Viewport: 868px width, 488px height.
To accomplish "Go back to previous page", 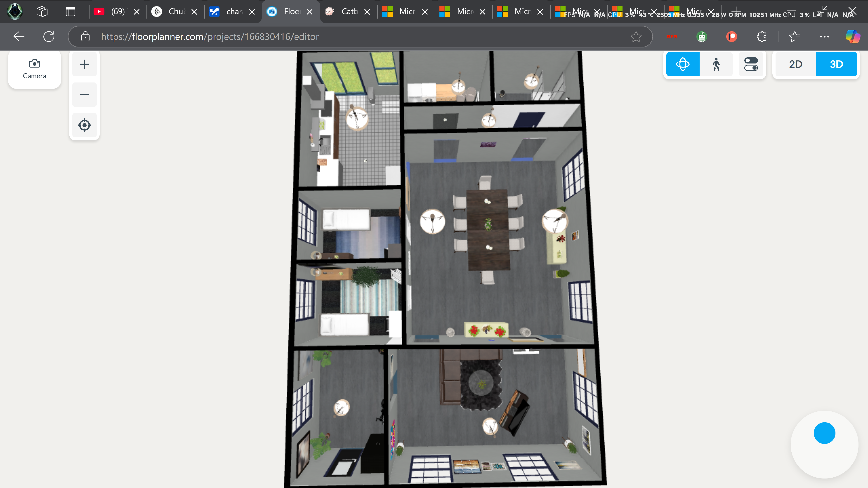I will [x=19, y=36].
